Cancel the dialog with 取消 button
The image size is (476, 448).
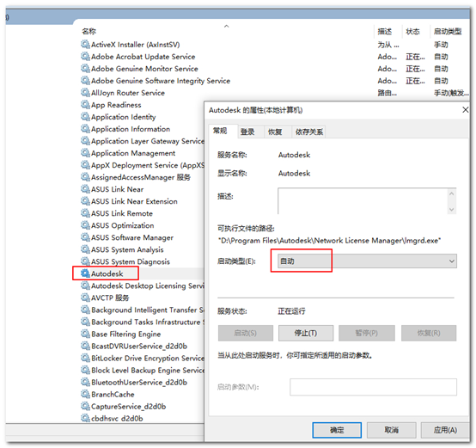tap(391, 430)
